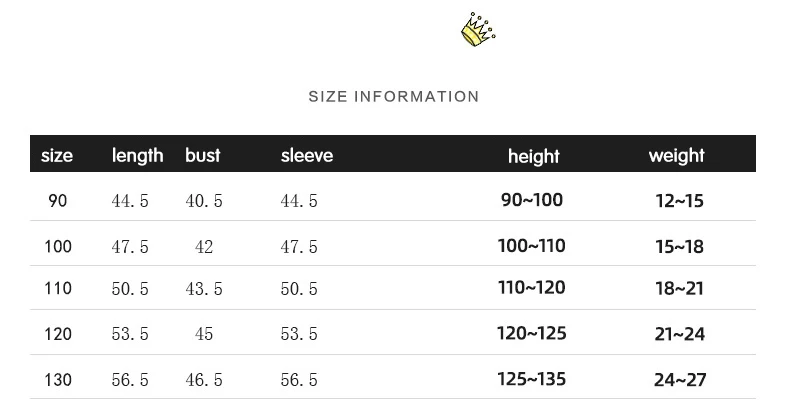
Task: Select height value 120~125
Action: click(532, 333)
